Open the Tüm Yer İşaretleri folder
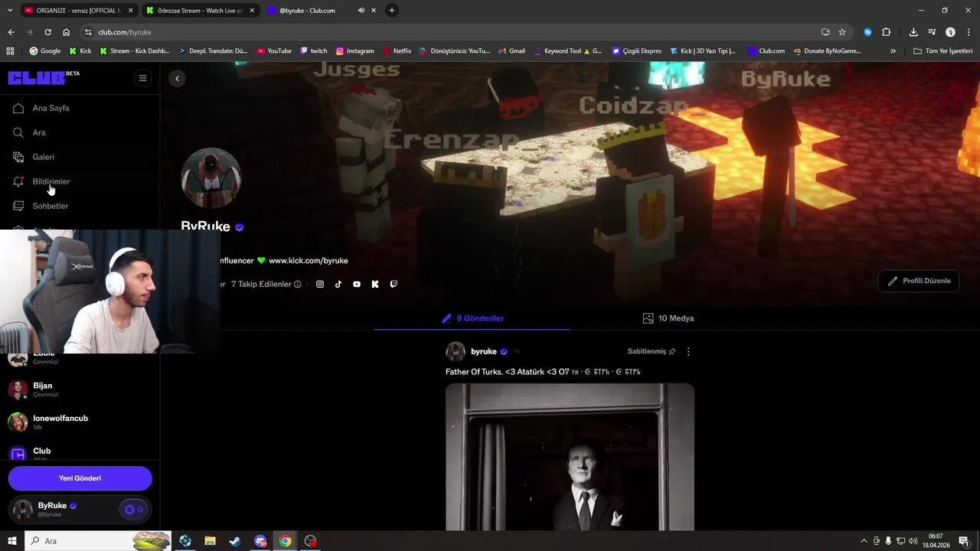 click(943, 51)
